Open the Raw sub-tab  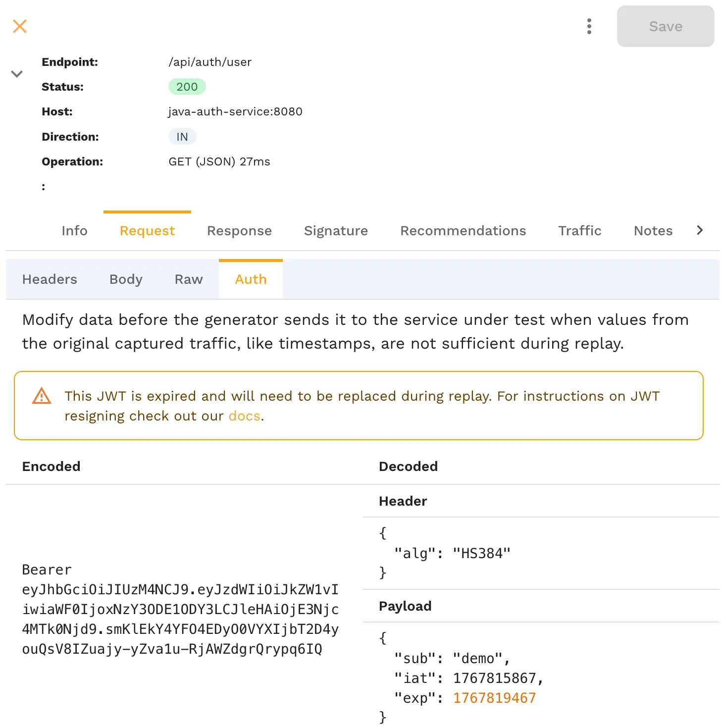pyautogui.click(x=188, y=279)
